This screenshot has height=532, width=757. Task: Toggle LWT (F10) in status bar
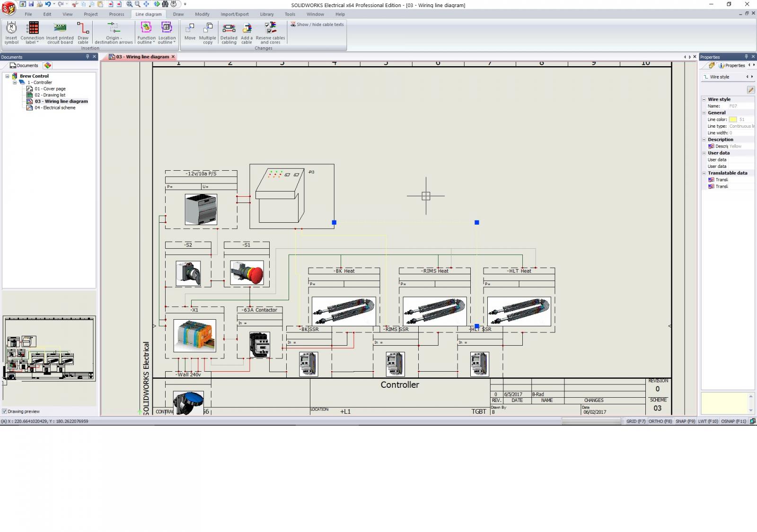pos(708,421)
